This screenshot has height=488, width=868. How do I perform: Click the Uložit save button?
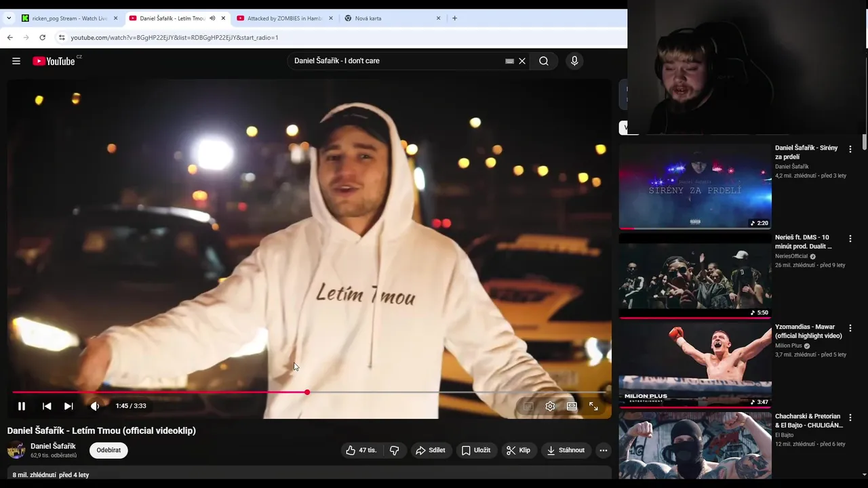point(476,450)
